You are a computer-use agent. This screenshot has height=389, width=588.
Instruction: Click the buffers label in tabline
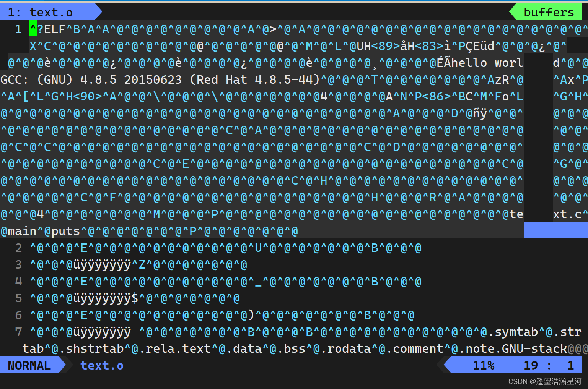click(x=549, y=12)
